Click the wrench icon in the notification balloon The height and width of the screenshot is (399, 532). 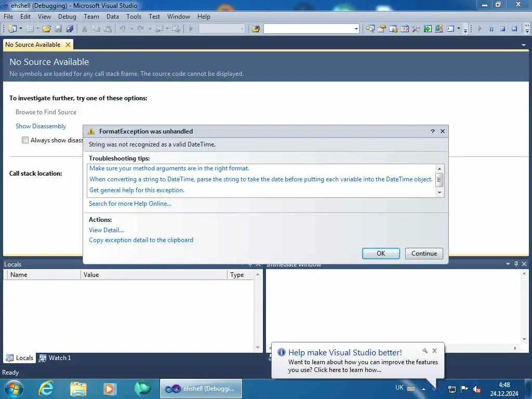coord(425,351)
